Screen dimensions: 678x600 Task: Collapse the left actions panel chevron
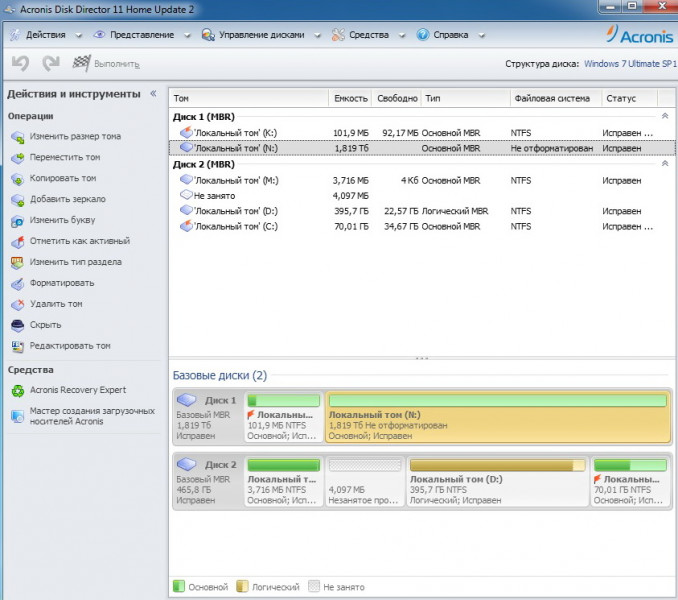click(153, 94)
